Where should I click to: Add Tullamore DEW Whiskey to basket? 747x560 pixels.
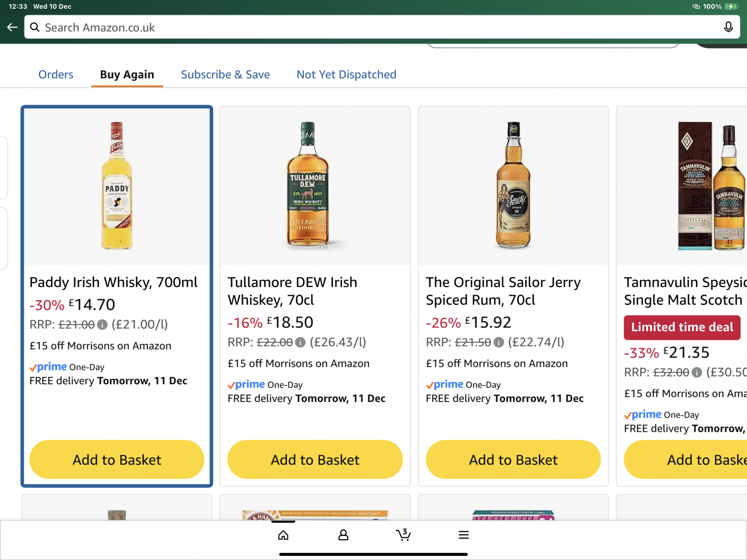(x=315, y=460)
